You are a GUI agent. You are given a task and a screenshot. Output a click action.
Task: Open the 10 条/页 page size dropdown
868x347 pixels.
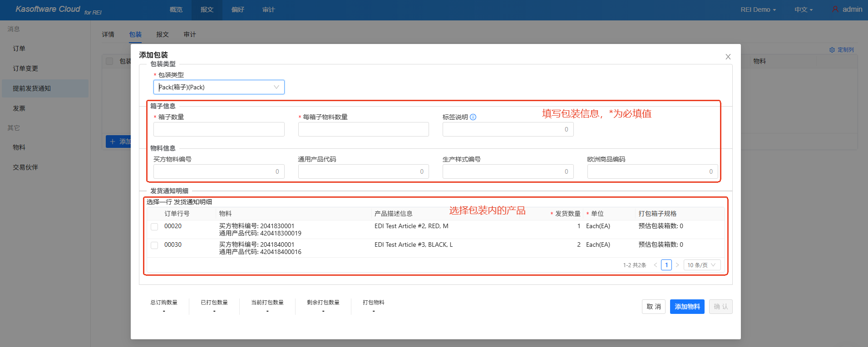pos(702,265)
